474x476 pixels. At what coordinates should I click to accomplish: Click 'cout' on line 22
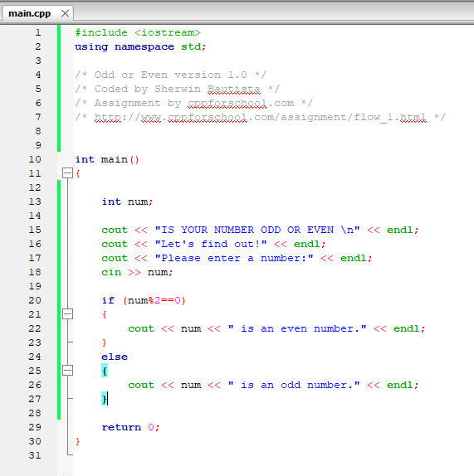pos(141,328)
